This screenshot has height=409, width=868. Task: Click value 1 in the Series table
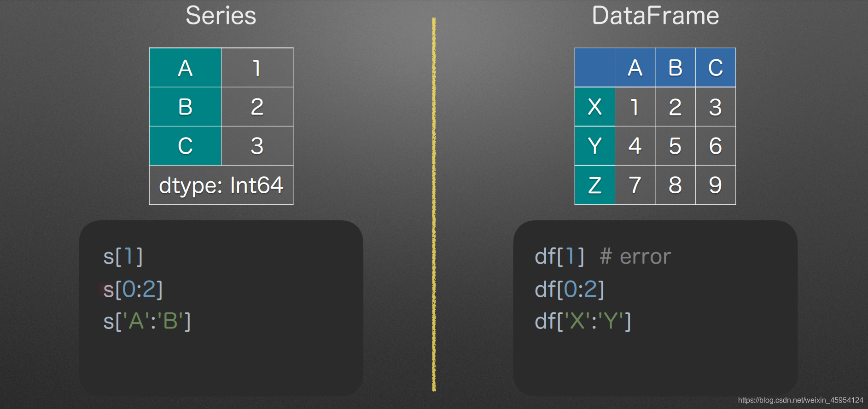[257, 68]
